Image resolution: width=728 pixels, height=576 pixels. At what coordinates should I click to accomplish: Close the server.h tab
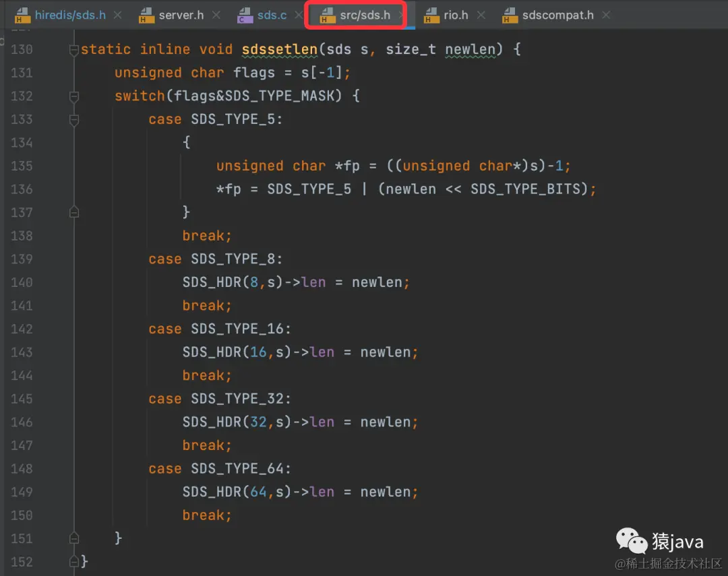pos(216,15)
